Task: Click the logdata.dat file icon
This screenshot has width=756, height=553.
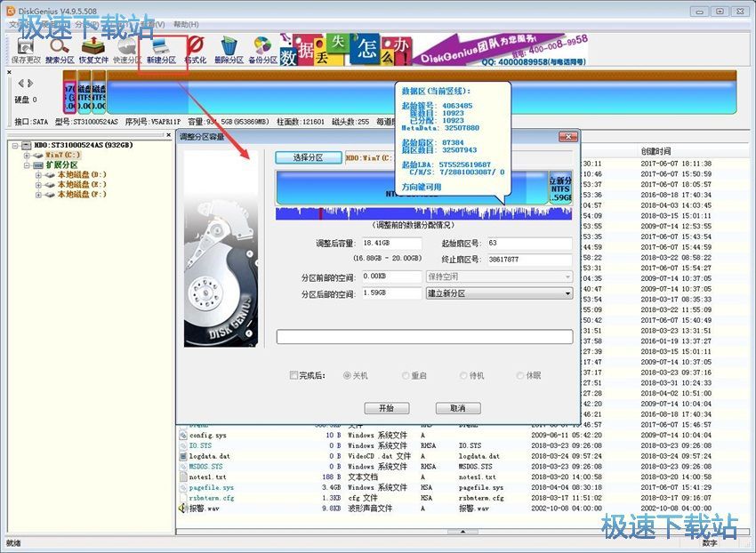Action: (183, 456)
